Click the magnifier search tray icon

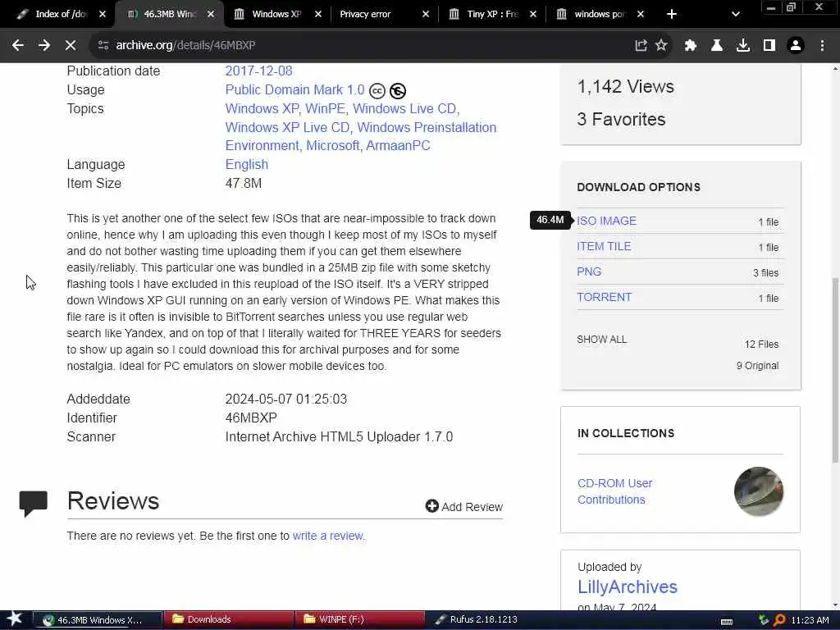coord(779,620)
